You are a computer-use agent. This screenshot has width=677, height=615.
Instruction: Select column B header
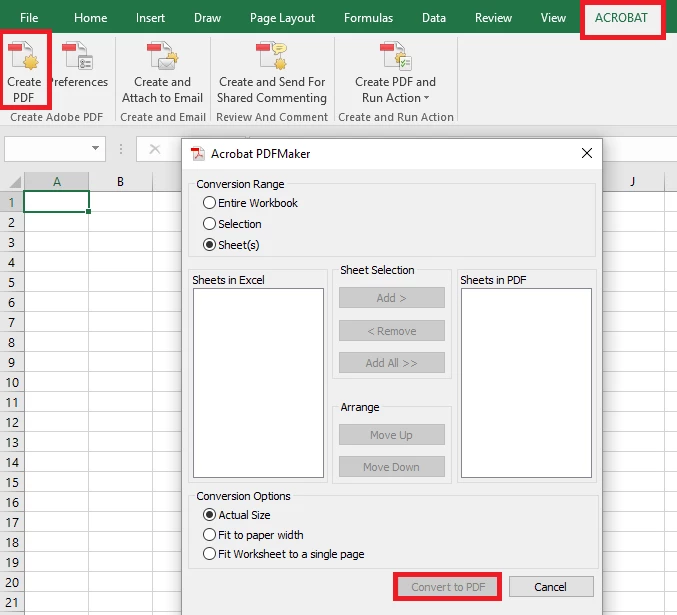pyautogui.click(x=120, y=182)
